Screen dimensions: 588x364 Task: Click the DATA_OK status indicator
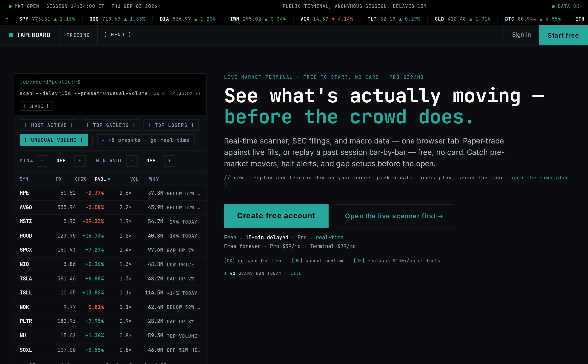565,6
